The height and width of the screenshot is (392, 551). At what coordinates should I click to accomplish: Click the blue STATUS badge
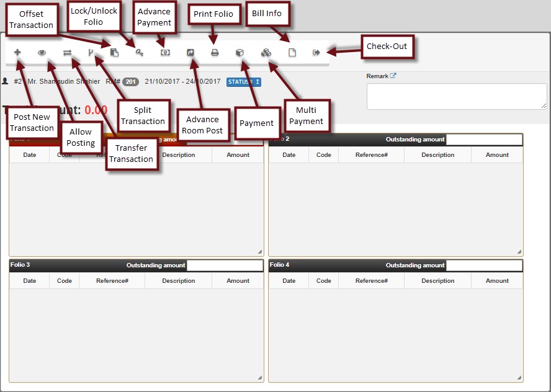click(x=243, y=82)
